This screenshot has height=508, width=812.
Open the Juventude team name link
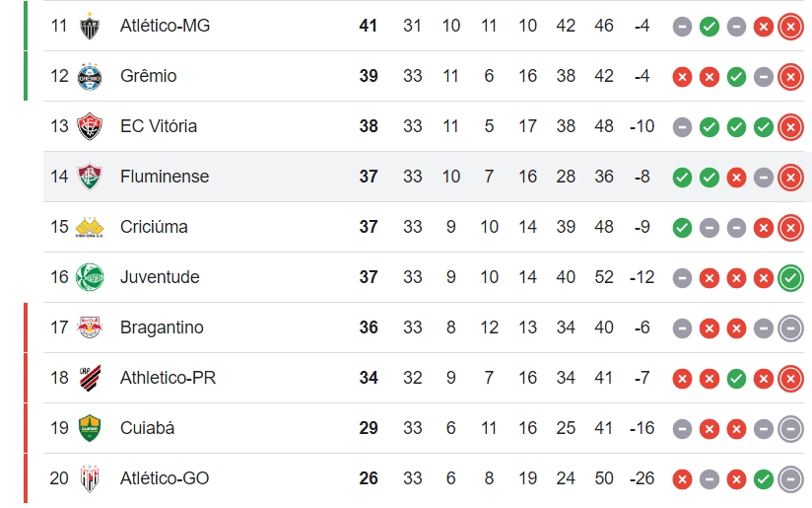point(160,277)
